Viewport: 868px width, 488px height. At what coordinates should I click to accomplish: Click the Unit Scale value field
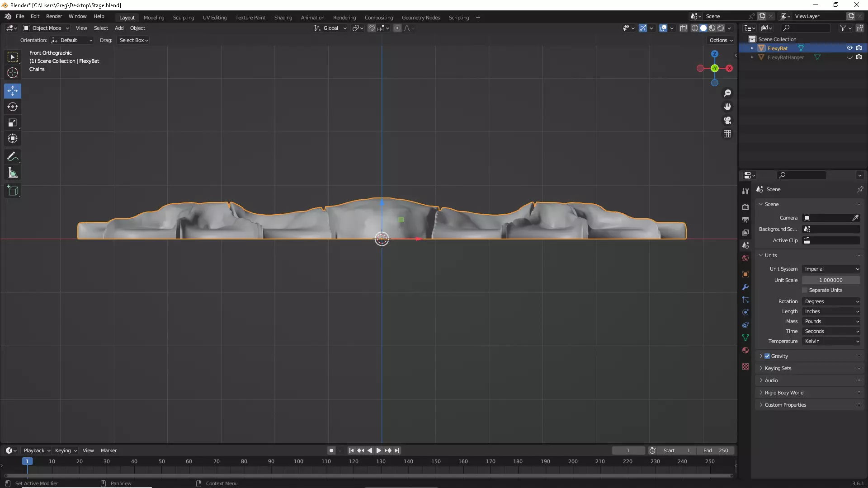pos(830,280)
